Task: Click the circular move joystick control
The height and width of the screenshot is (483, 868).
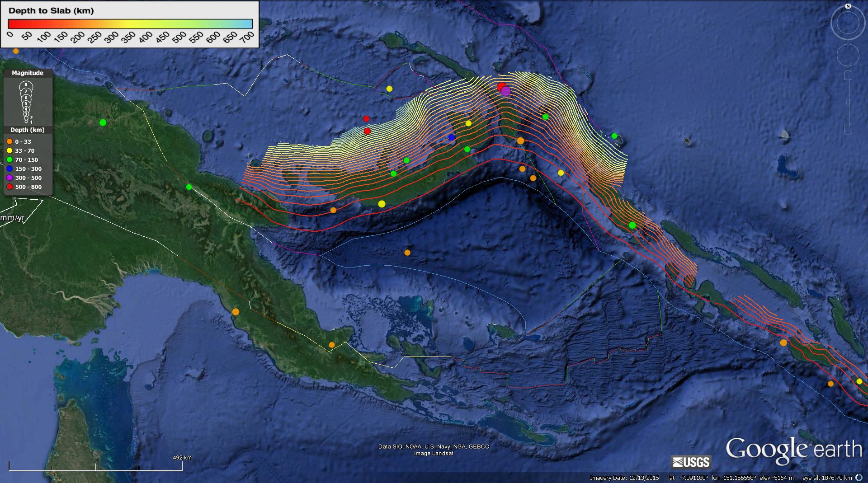Action: pos(848,56)
